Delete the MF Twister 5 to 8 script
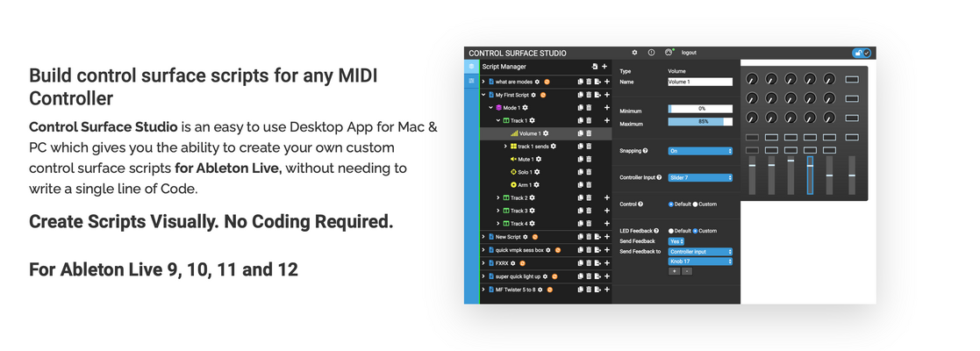The image size is (980, 351). coord(589,290)
